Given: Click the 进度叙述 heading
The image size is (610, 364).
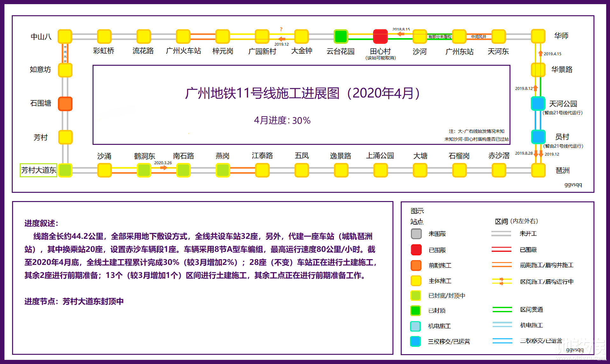Looking at the screenshot, I should [41, 223].
